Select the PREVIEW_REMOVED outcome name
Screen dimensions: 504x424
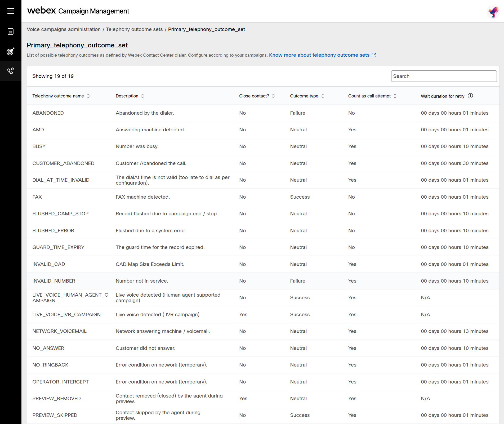[56, 399]
